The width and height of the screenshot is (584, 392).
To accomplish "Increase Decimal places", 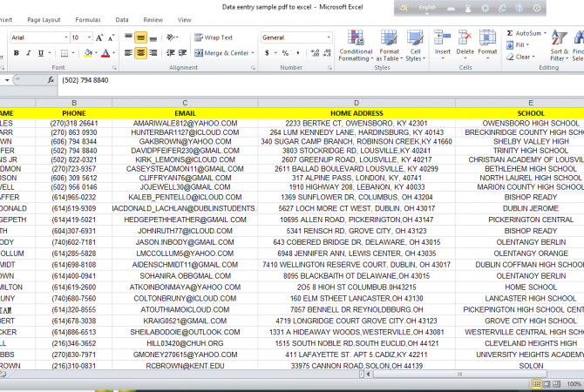I will [315, 53].
